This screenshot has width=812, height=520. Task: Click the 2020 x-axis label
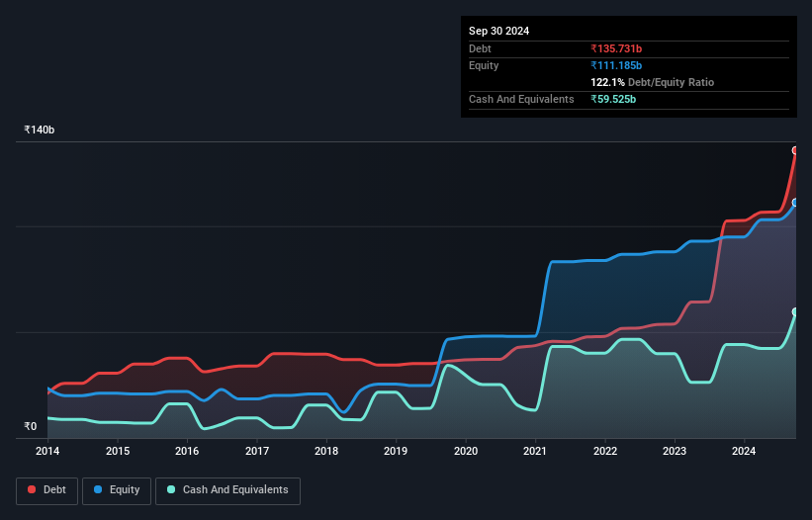coord(466,451)
